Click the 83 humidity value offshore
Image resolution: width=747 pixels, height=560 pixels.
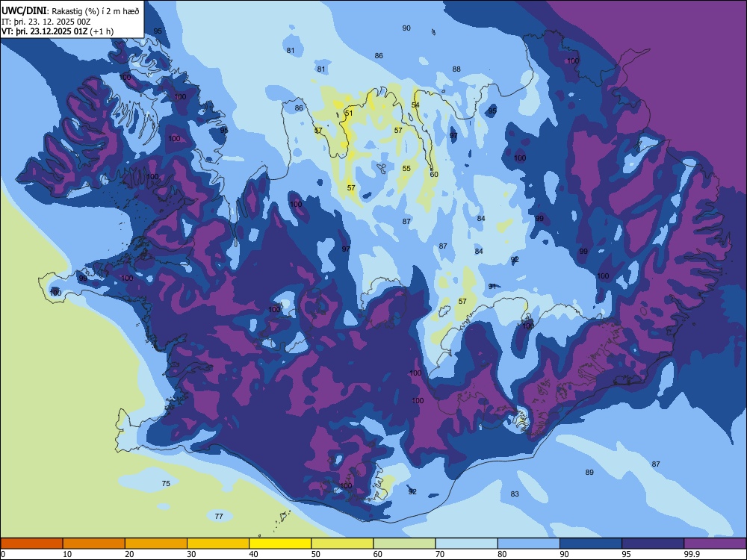tap(515, 494)
